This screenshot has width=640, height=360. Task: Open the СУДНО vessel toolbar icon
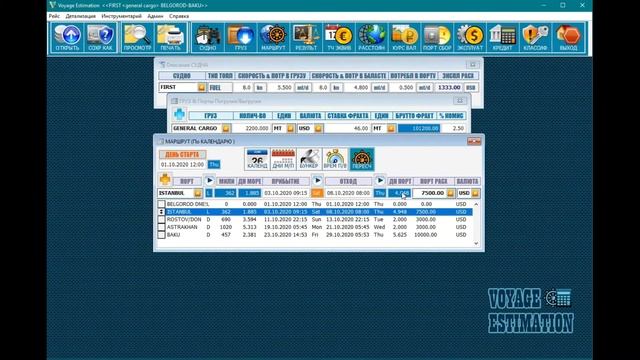click(208, 38)
